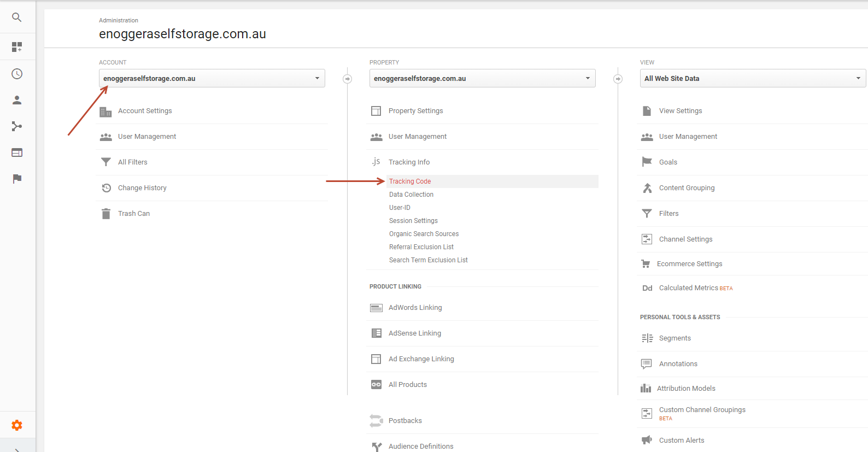Viewport: 868px width, 452px height.
Task: Click the All Filters funnel icon
Action: coord(106,162)
